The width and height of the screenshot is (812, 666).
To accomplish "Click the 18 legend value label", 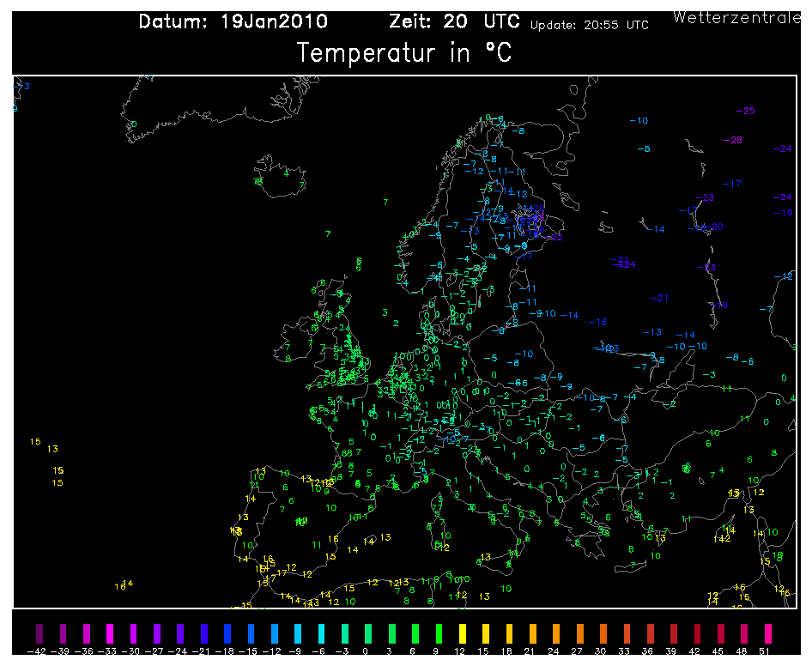I will [509, 651].
